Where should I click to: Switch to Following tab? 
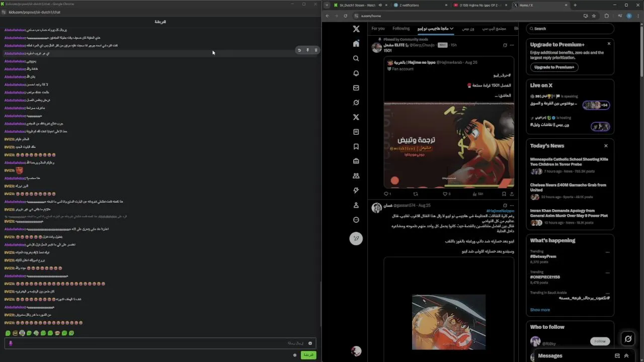[401, 29]
